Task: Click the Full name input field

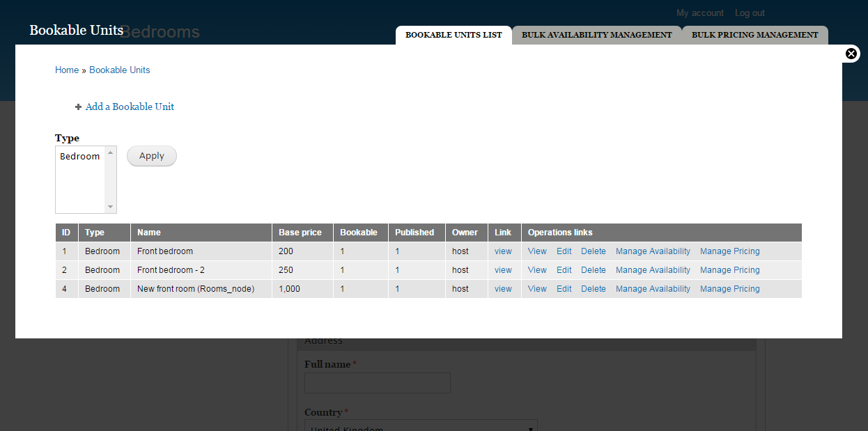Action: click(x=377, y=383)
